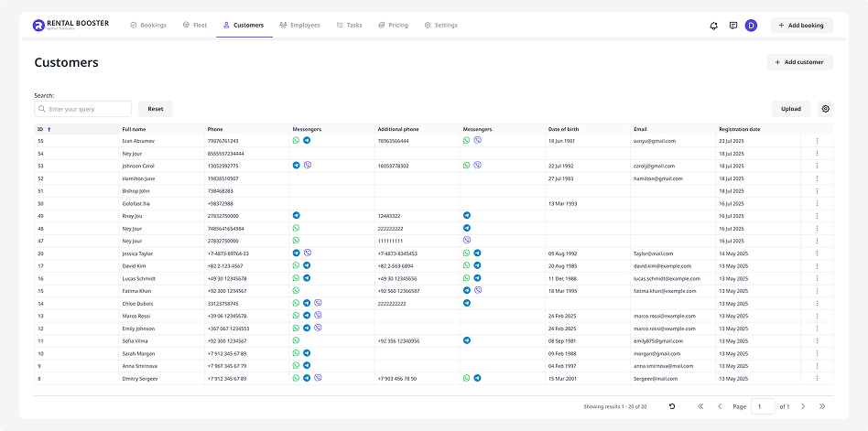Open row actions menu for Jessica Taylor
The image size is (868, 431).
[817, 253]
